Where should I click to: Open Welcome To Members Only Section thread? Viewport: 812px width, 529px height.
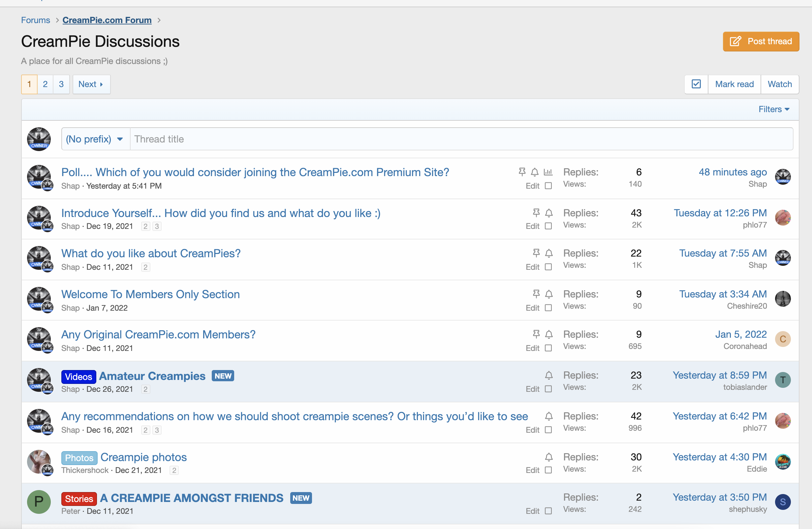tap(150, 294)
